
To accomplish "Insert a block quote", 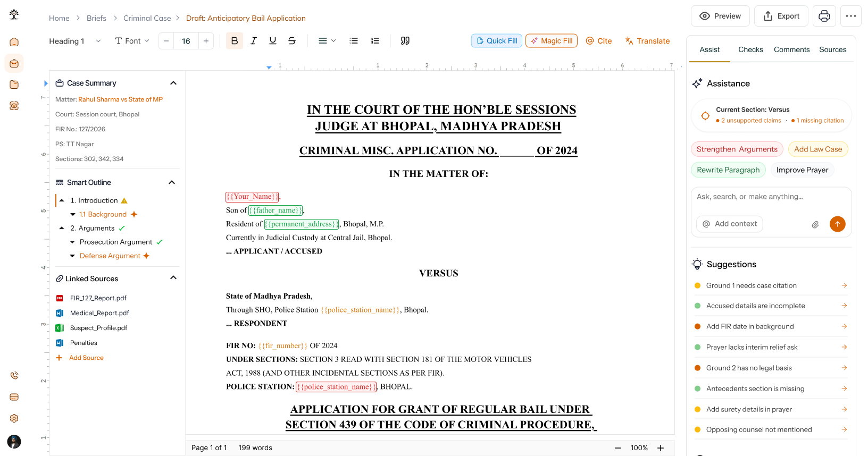I will [x=405, y=41].
